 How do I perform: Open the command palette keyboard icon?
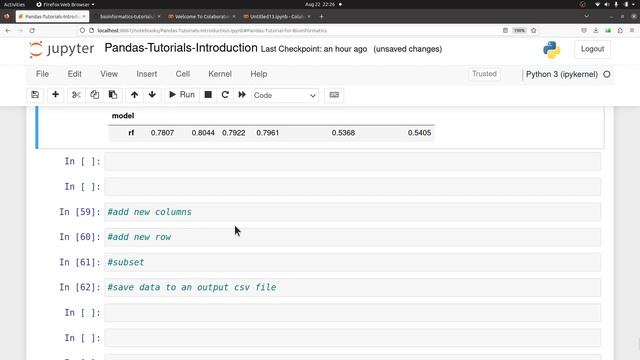click(x=334, y=95)
